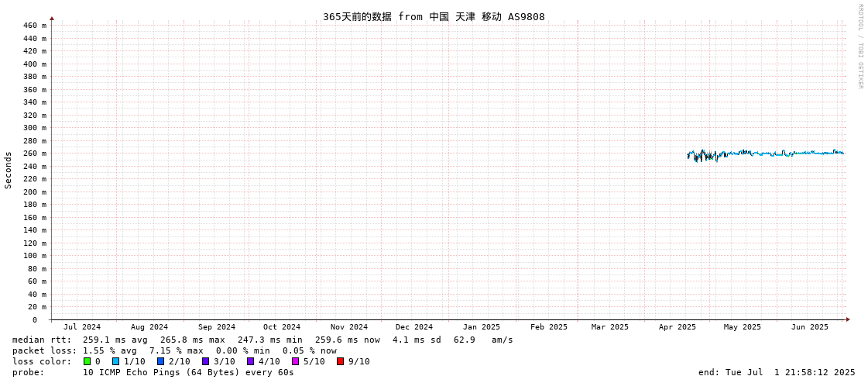
Task: Click the green 0 loss color swatch
Action: tap(87, 361)
